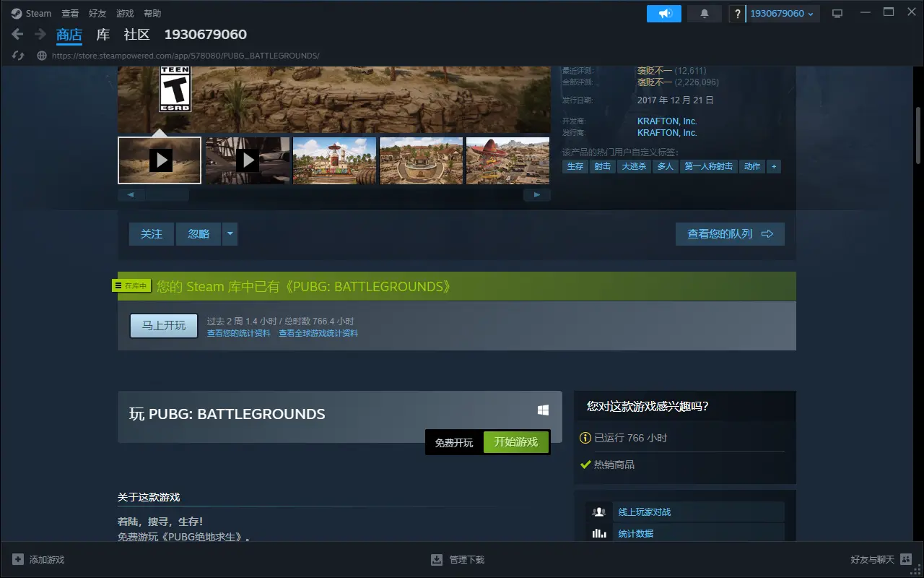Click the announcements megaphone icon
The image size is (924, 578).
(x=664, y=14)
